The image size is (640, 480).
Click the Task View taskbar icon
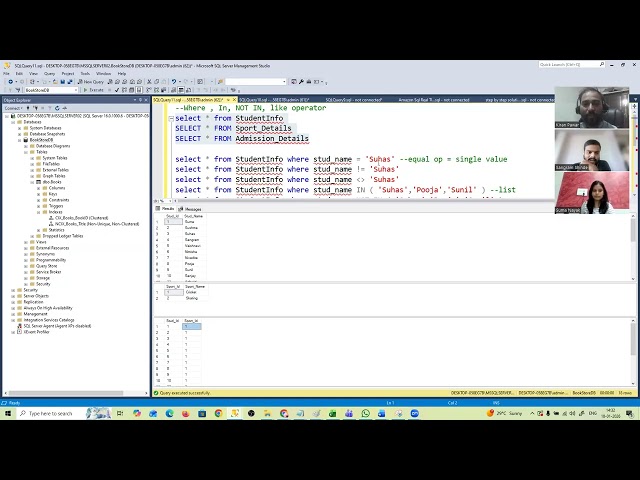point(120,413)
